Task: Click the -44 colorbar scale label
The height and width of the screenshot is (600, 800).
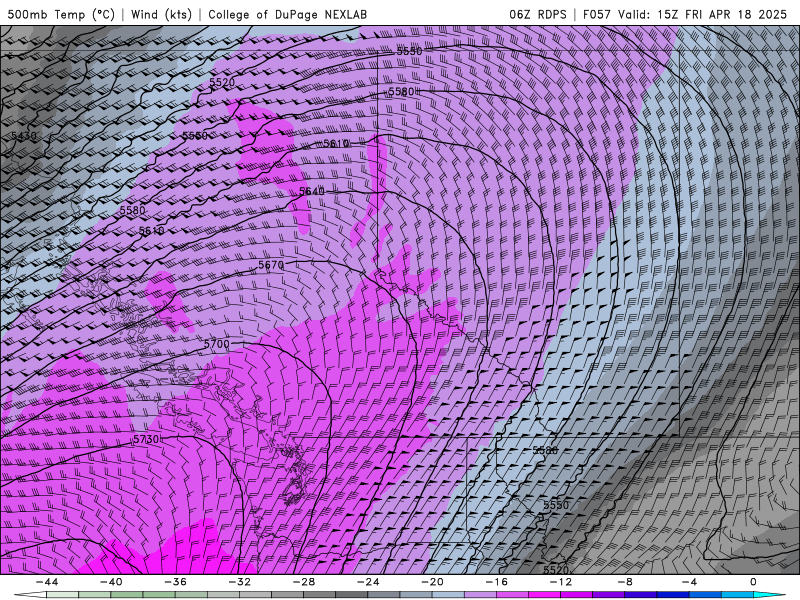Action: point(47,582)
